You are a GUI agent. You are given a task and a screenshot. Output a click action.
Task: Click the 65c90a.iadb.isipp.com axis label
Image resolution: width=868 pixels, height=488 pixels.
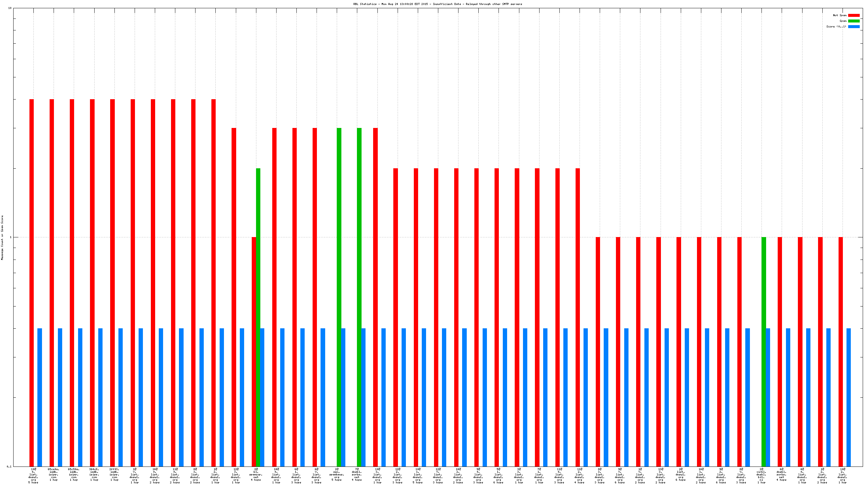74,475
